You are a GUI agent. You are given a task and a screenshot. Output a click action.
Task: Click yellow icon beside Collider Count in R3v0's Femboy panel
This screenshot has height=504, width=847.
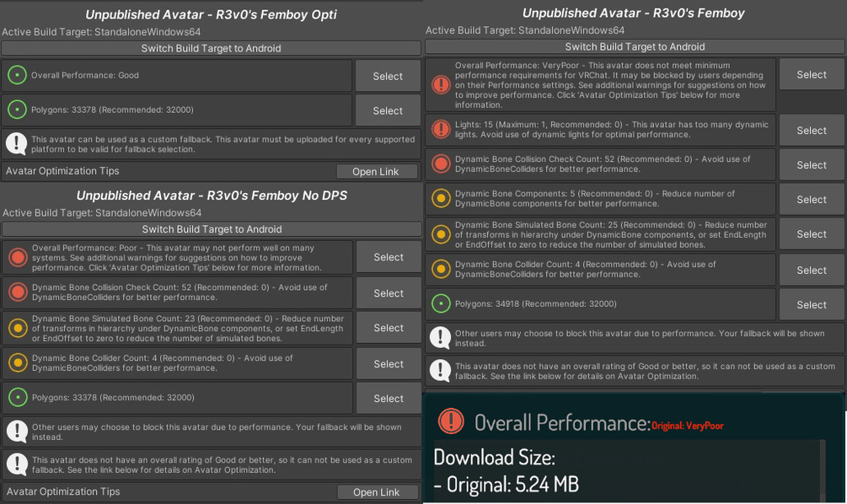pyautogui.click(x=441, y=269)
